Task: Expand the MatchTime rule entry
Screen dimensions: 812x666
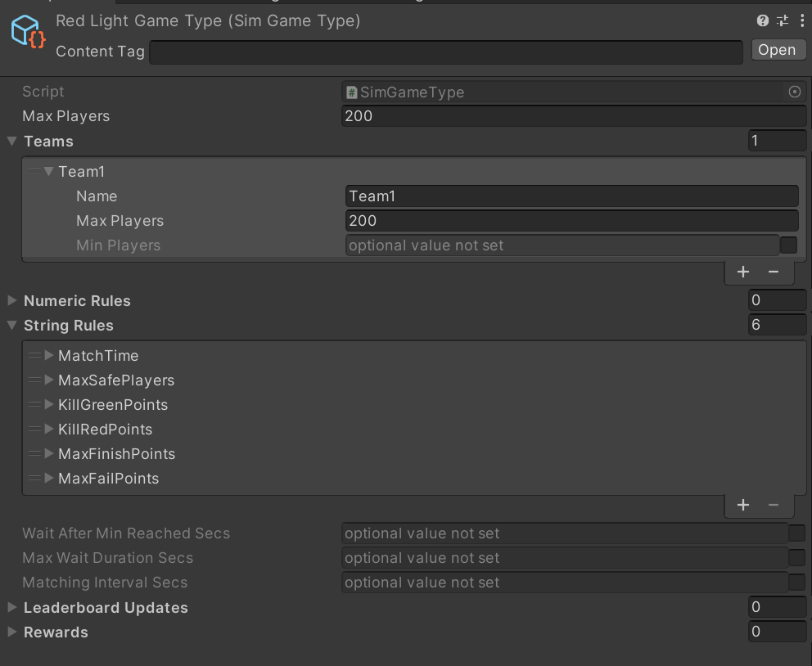Action: tap(49, 356)
